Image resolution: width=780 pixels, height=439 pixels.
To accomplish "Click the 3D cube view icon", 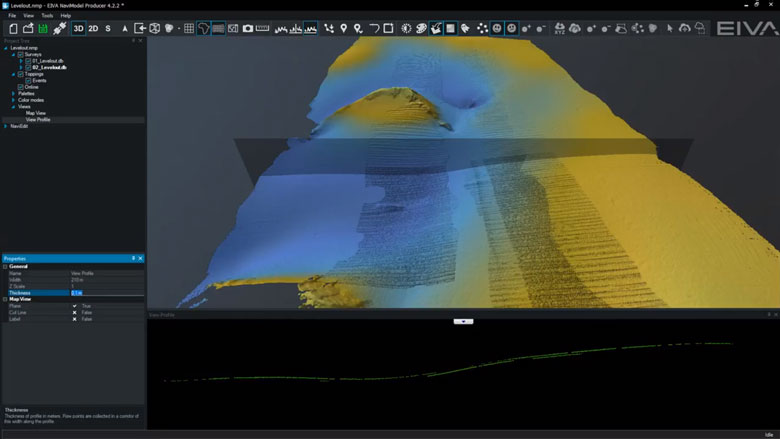I will pyautogui.click(x=155, y=28).
